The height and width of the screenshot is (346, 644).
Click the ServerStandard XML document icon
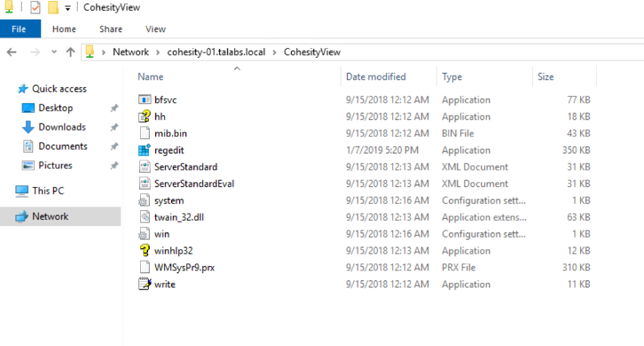click(x=145, y=167)
